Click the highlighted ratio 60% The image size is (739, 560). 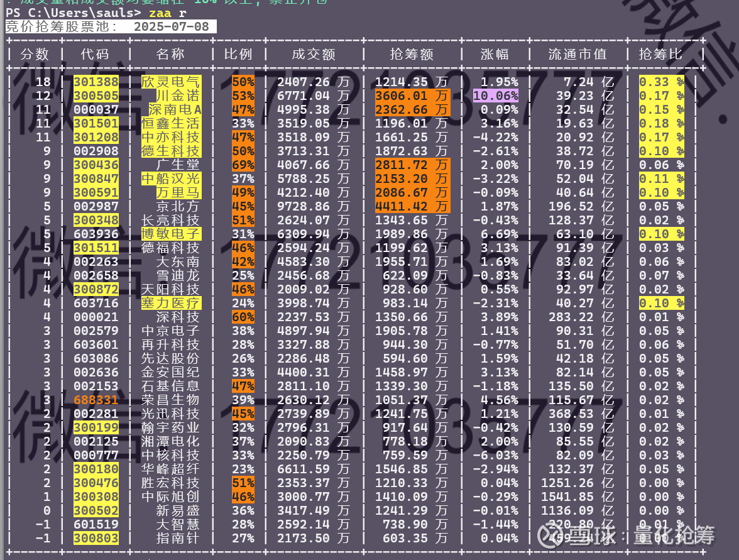pyautogui.click(x=243, y=317)
